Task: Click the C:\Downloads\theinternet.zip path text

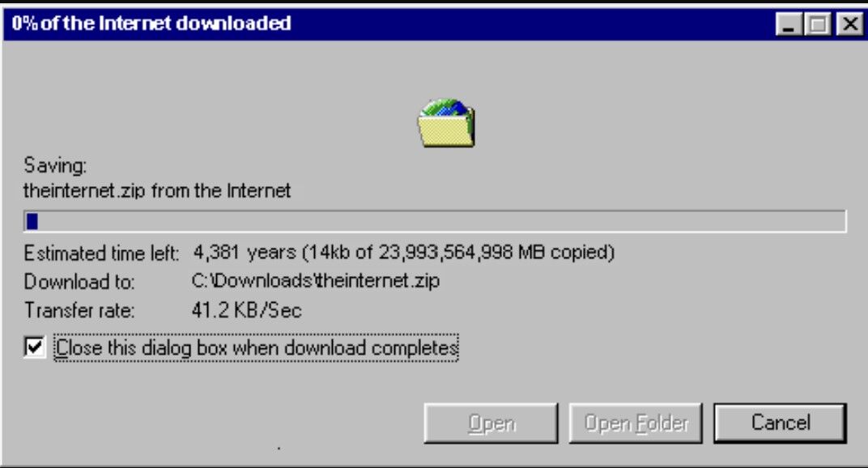Action: pyautogui.click(x=316, y=280)
